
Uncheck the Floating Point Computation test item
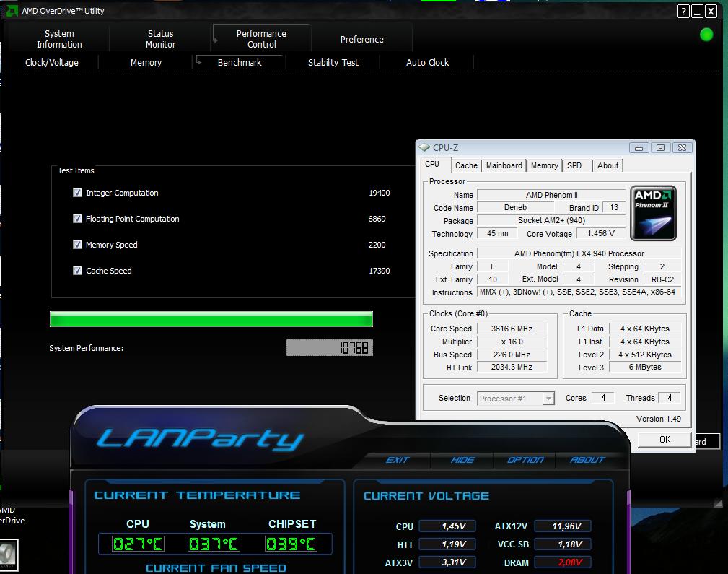[x=77, y=219]
